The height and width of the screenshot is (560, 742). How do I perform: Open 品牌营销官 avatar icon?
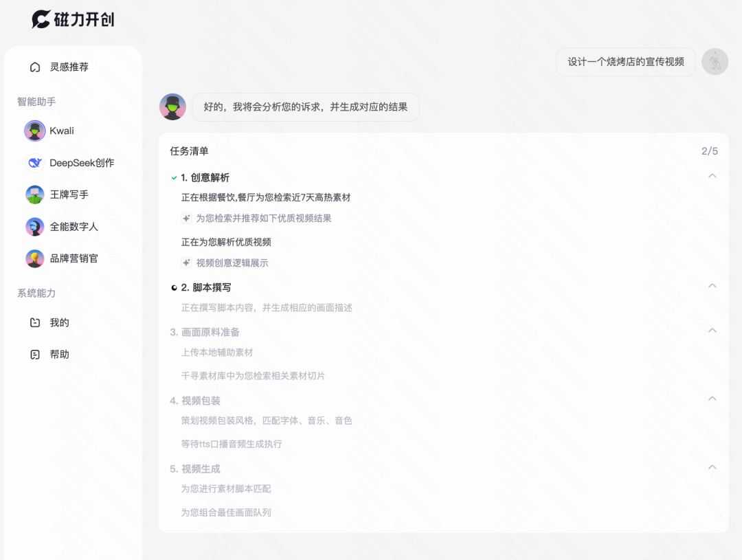[x=35, y=258]
